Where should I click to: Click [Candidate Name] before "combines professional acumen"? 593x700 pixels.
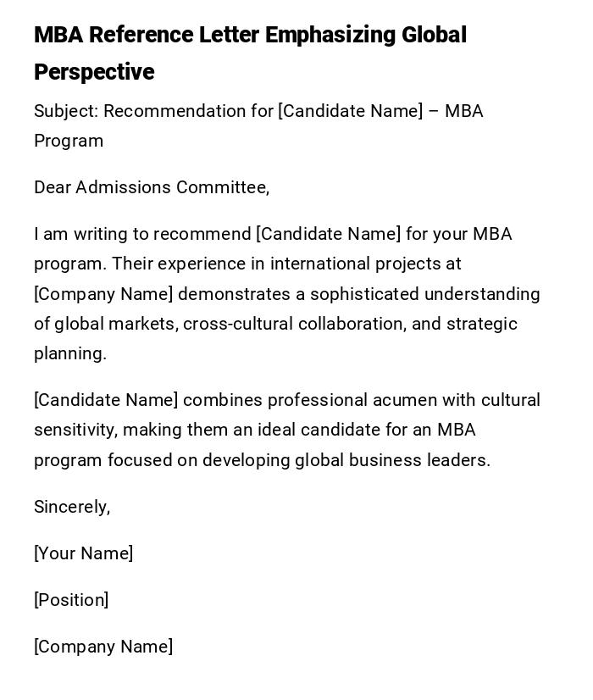pos(106,401)
